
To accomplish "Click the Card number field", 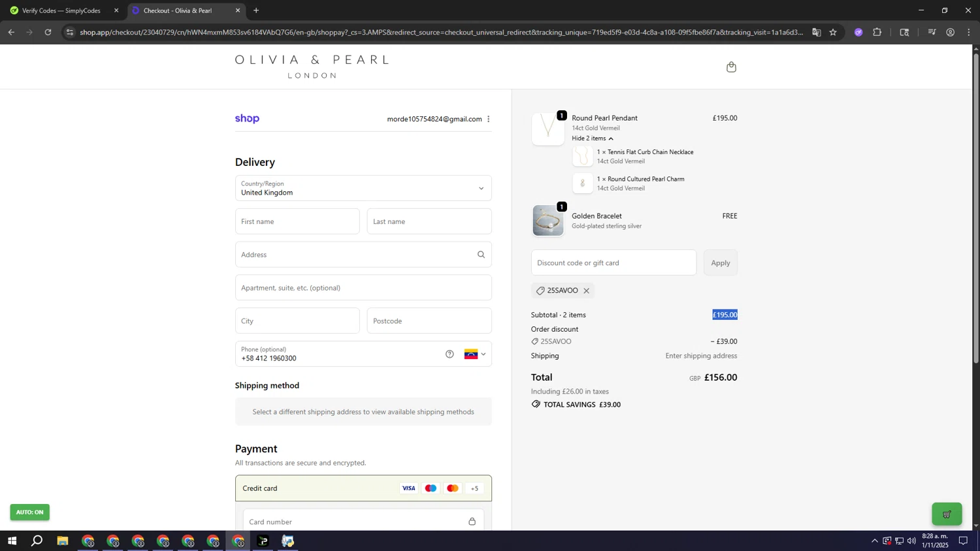I will point(363,522).
